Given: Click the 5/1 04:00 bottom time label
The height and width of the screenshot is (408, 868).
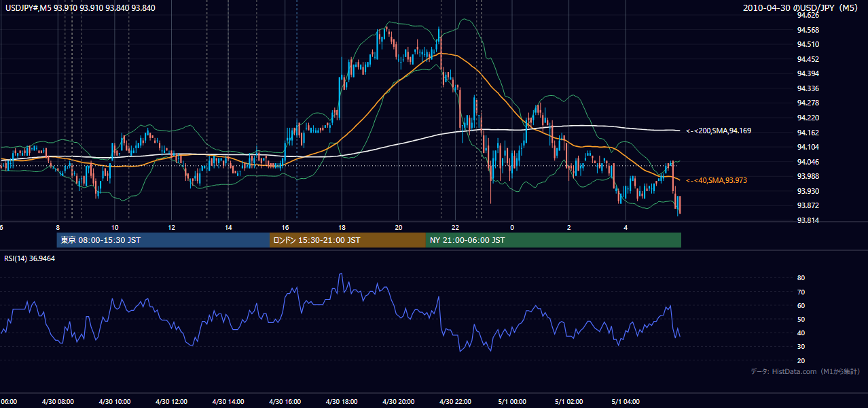Looking at the screenshot, I should pyautogui.click(x=626, y=402).
